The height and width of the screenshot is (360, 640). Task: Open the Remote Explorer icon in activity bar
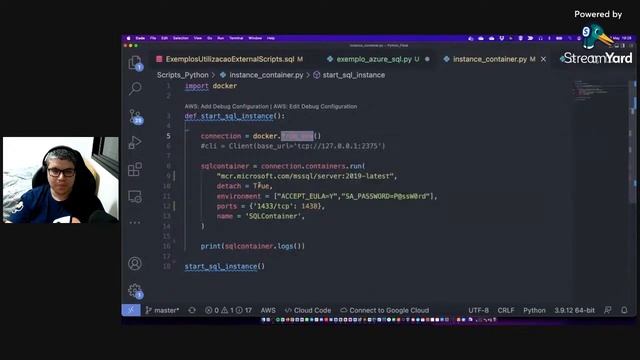tap(135, 196)
